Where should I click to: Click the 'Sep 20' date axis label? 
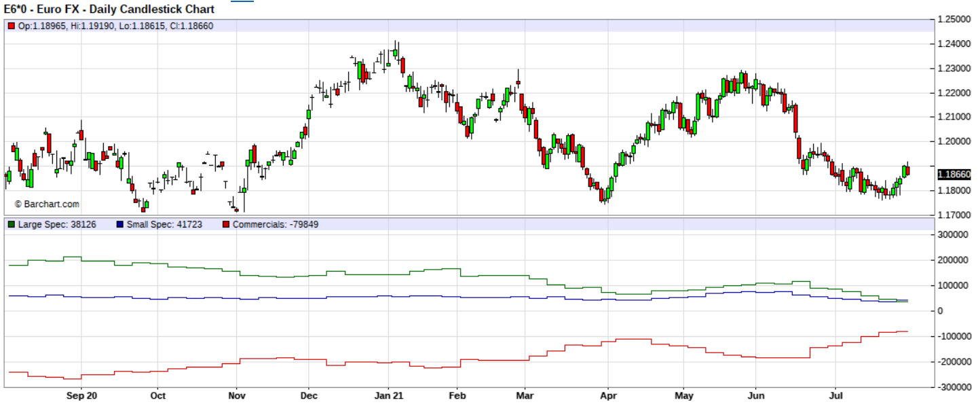click(x=81, y=395)
